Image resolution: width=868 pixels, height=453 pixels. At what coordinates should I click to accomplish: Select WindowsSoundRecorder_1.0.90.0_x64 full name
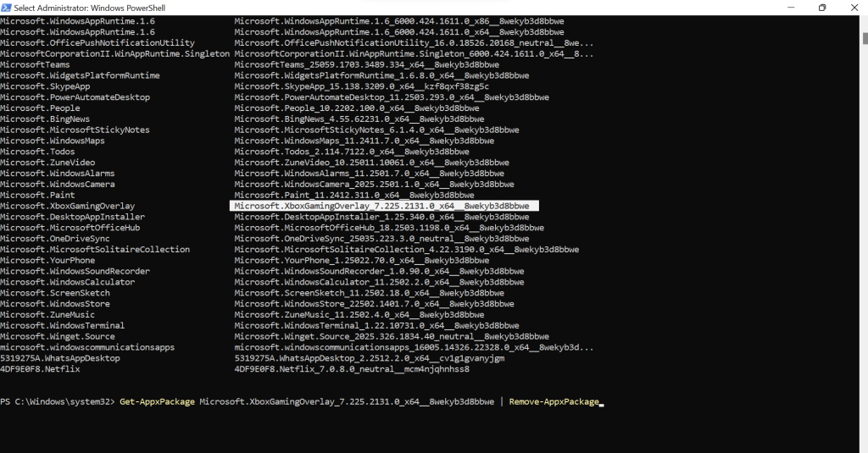(x=379, y=271)
